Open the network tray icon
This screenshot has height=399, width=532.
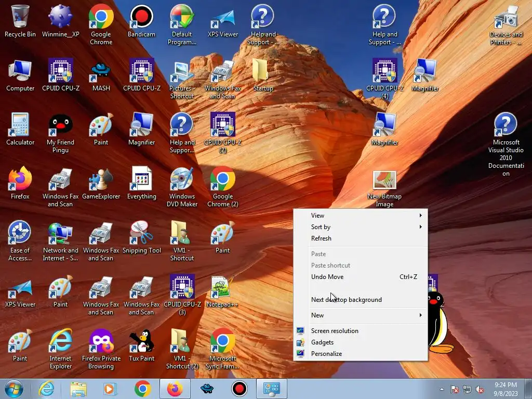(467, 390)
